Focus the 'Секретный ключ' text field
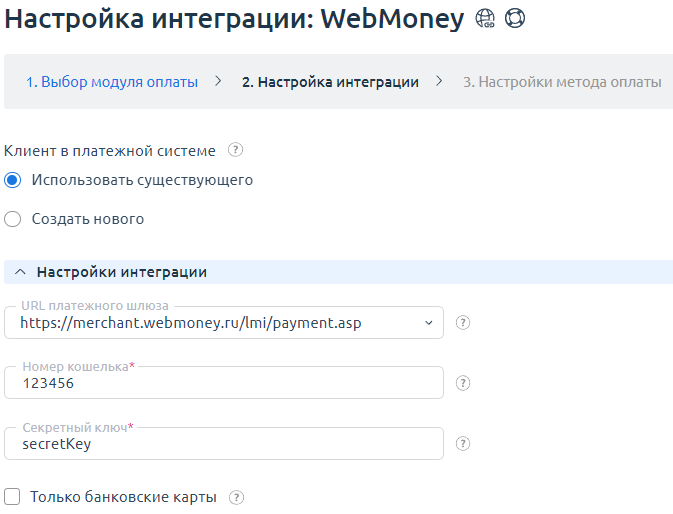 pos(224,445)
